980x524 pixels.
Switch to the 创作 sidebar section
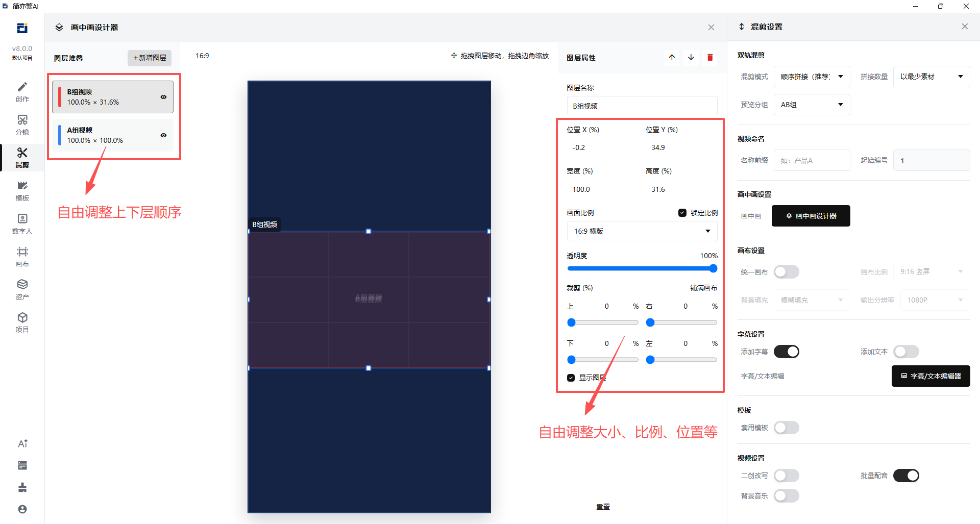tap(22, 92)
